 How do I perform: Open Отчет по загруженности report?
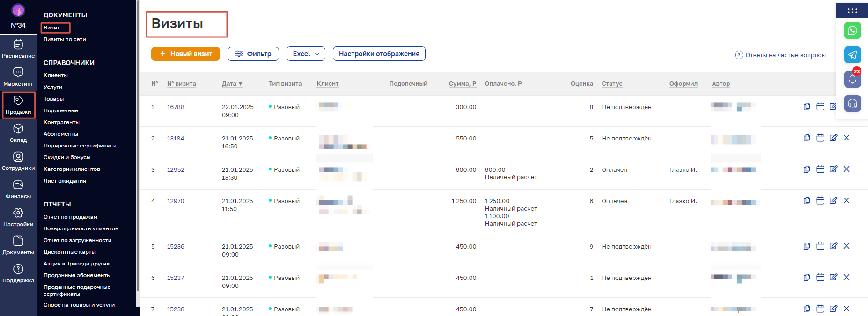[77, 240]
